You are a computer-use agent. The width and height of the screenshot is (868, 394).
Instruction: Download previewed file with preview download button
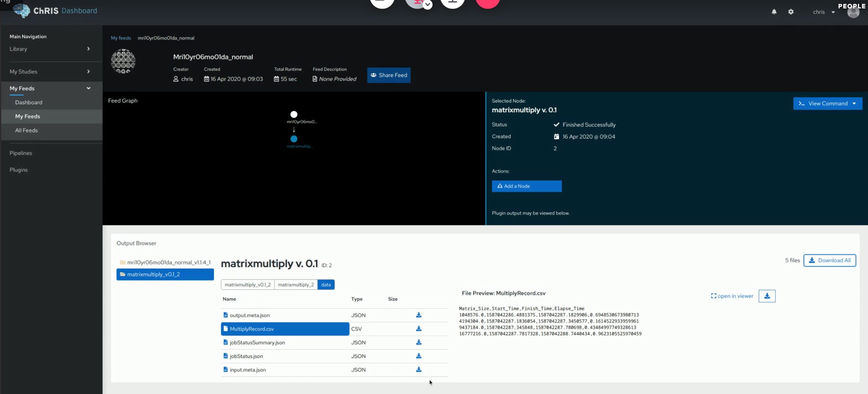click(767, 296)
